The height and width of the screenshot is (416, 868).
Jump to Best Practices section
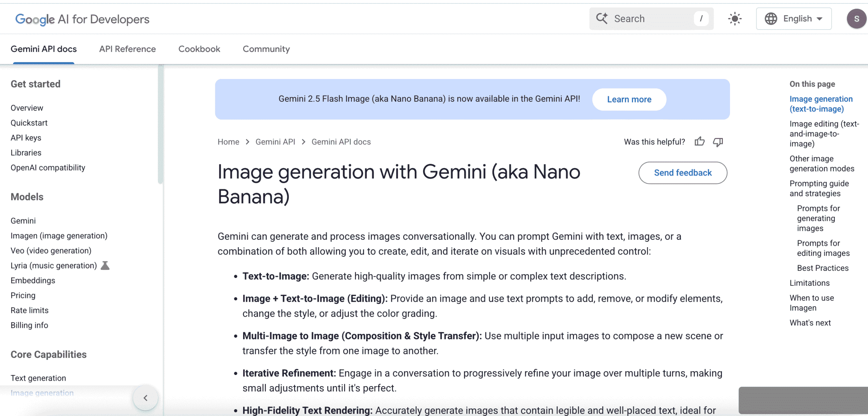(823, 268)
